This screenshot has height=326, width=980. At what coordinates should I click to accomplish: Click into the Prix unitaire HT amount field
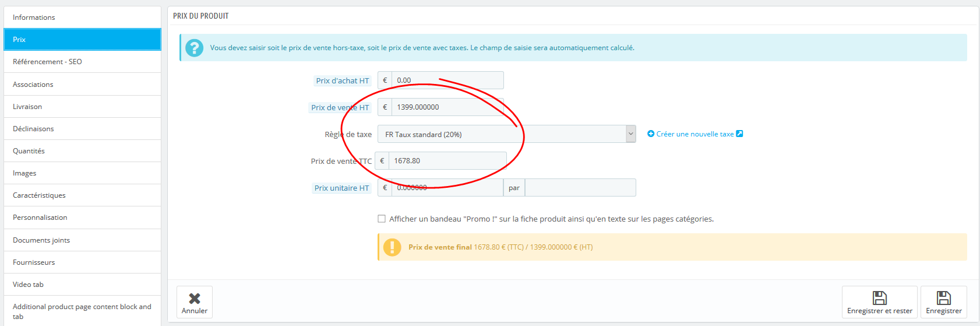[447, 188]
